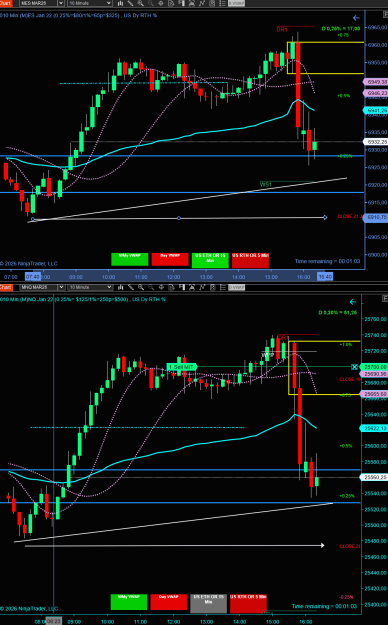Select the 1 Sell MIT order marker
The height and width of the screenshot is (625, 388).
point(181,367)
